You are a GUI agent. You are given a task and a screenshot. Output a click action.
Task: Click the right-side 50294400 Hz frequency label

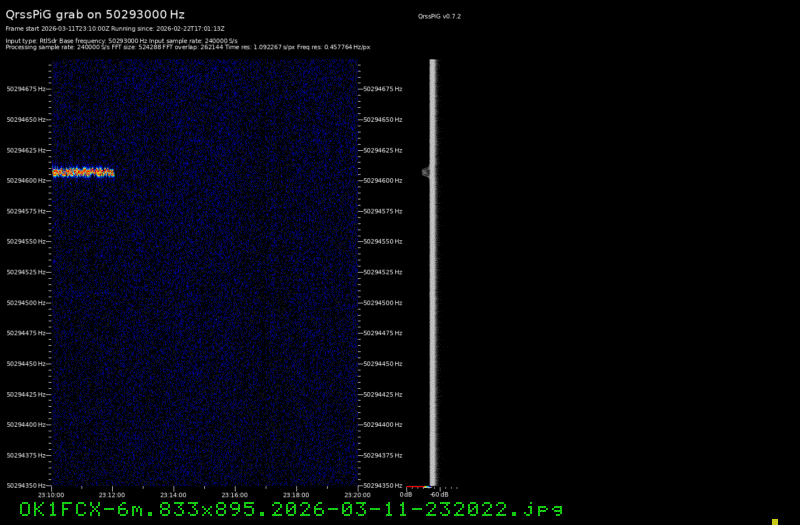pos(383,425)
